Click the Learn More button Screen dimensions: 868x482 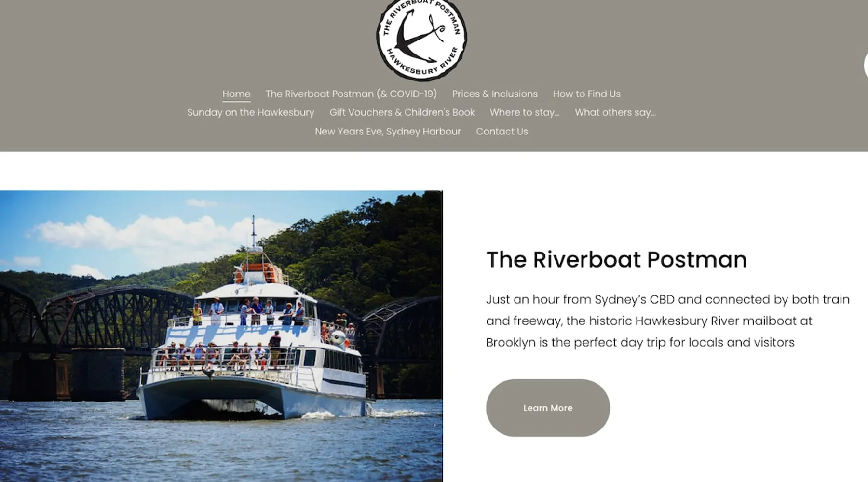[x=548, y=408]
